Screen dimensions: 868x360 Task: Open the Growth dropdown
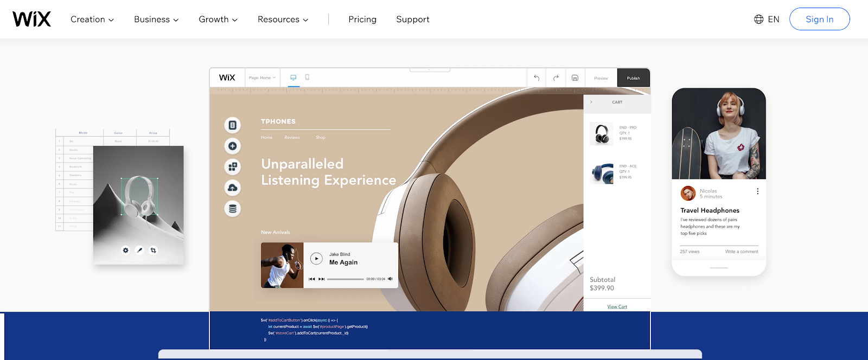tap(218, 20)
